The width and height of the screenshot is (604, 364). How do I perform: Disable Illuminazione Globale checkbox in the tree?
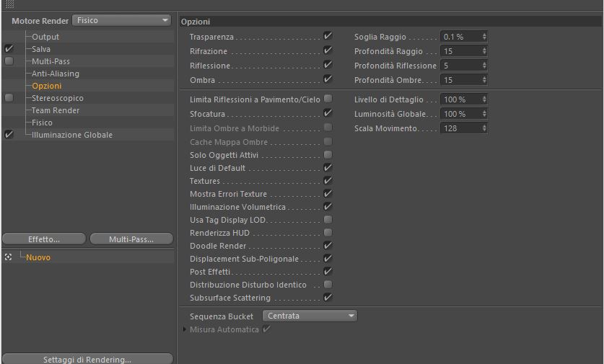tap(9, 135)
